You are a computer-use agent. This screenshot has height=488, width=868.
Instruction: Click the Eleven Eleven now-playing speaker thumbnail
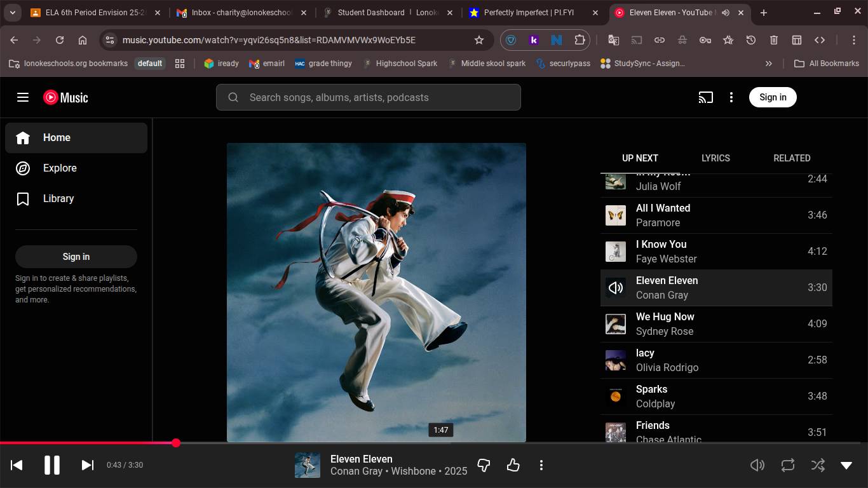point(616,288)
